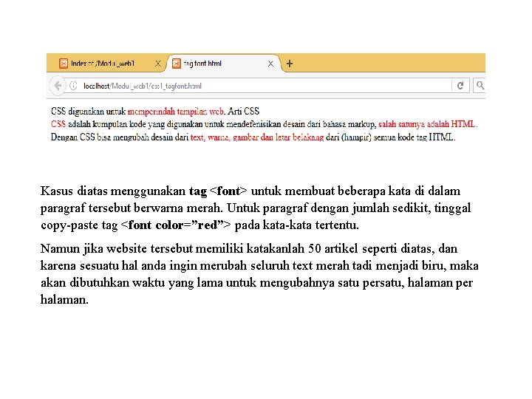The width and height of the screenshot is (532, 399).
Task: Select the tag font html tab
Action: tap(223, 64)
